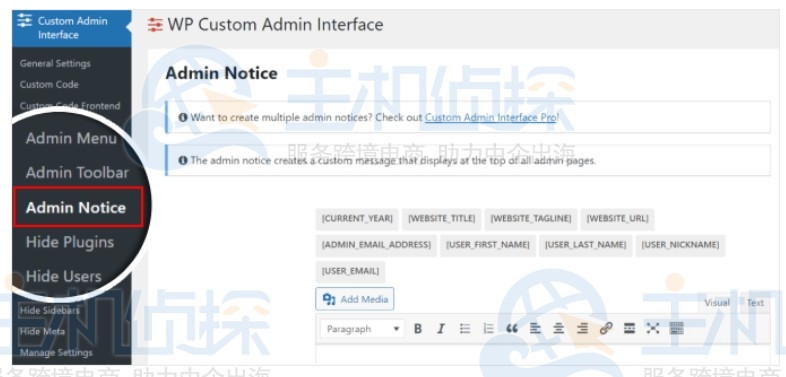Switch to the Visual editor tab
The width and height of the screenshot is (786, 377).
(717, 302)
